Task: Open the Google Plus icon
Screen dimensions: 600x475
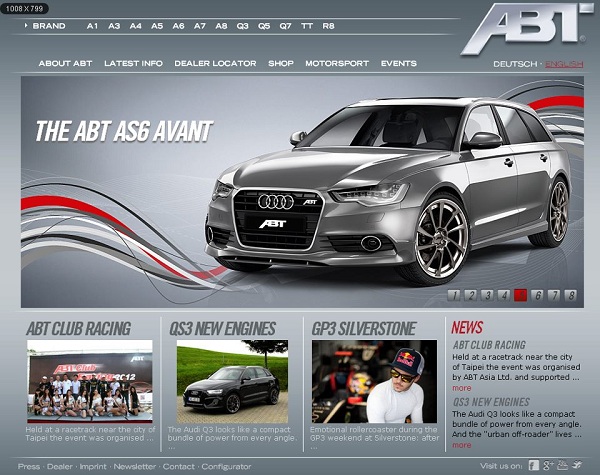Action: pos(549,465)
